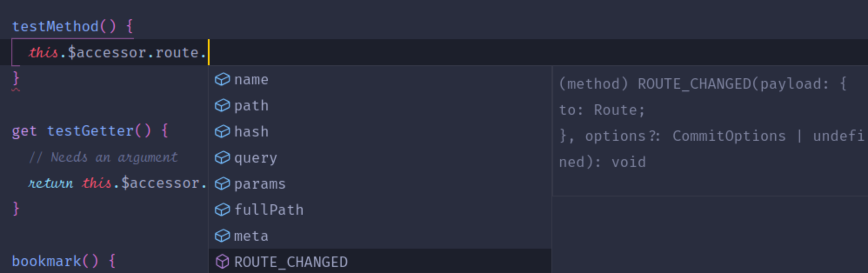868x273 pixels.
Task: Place cursor on the testMethod declaration line
Action: point(72,26)
